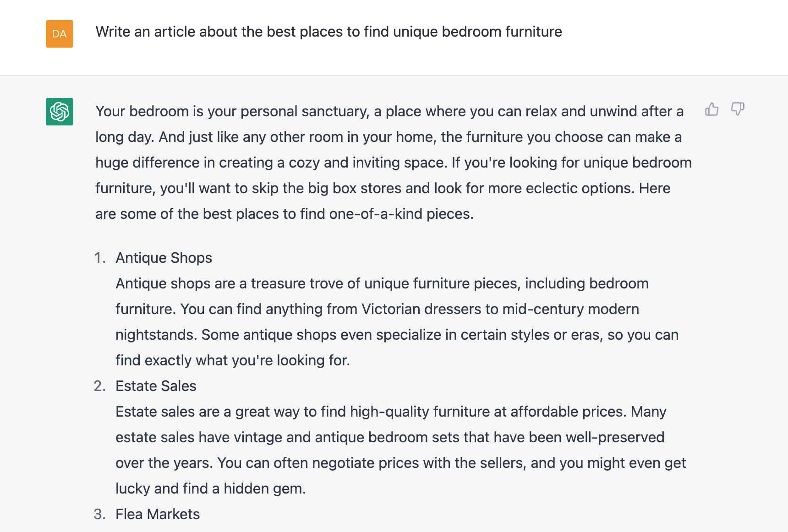The height and width of the screenshot is (532, 788).
Task: Click the user prompt about unique bedroom furniture
Action: 328,32
